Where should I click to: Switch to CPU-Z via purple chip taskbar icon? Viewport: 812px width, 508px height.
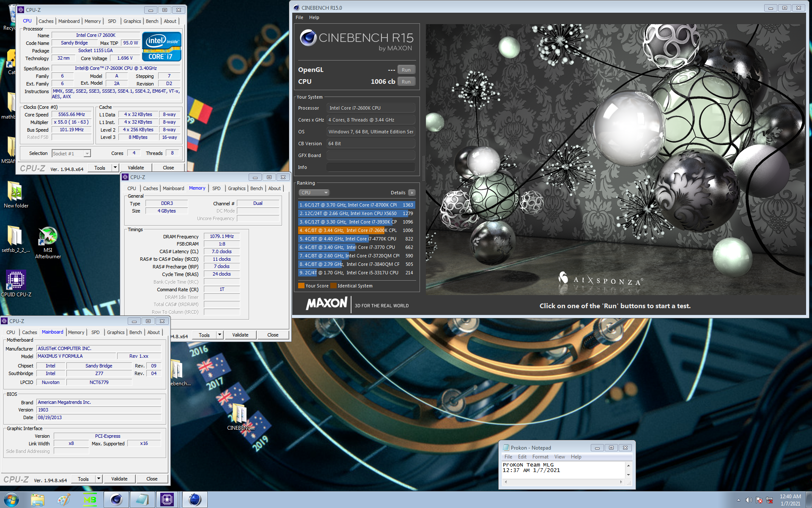(167, 500)
